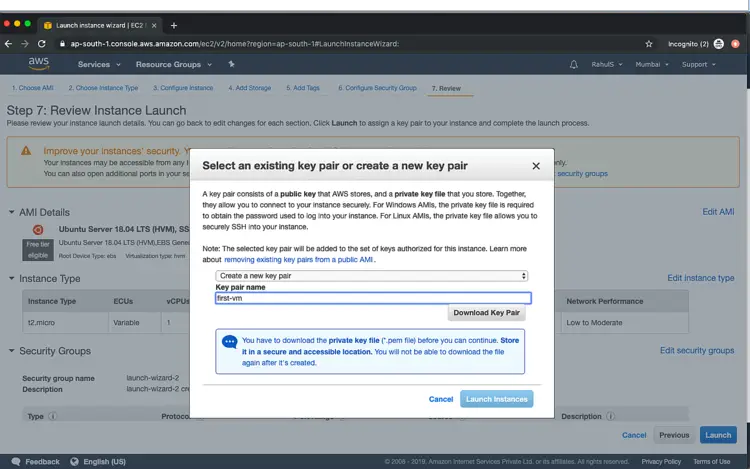750x469 pixels.
Task: Click the globe language icon
Action: point(74,461)
